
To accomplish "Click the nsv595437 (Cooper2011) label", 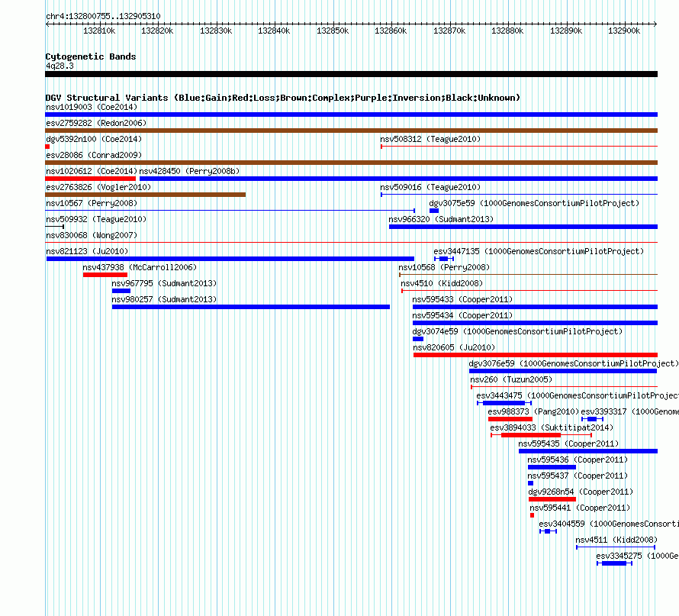I will point(578,476).
